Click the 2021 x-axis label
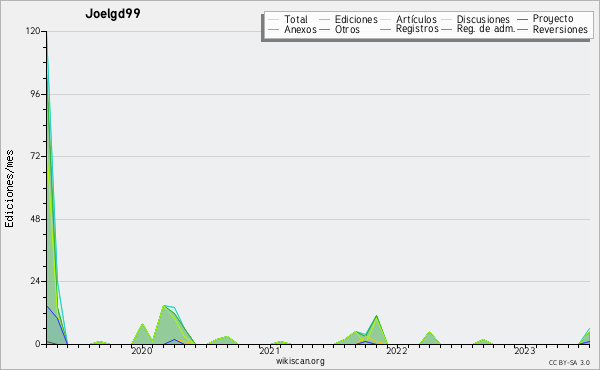Screen dimensions: 600x370 pos(269,350)
